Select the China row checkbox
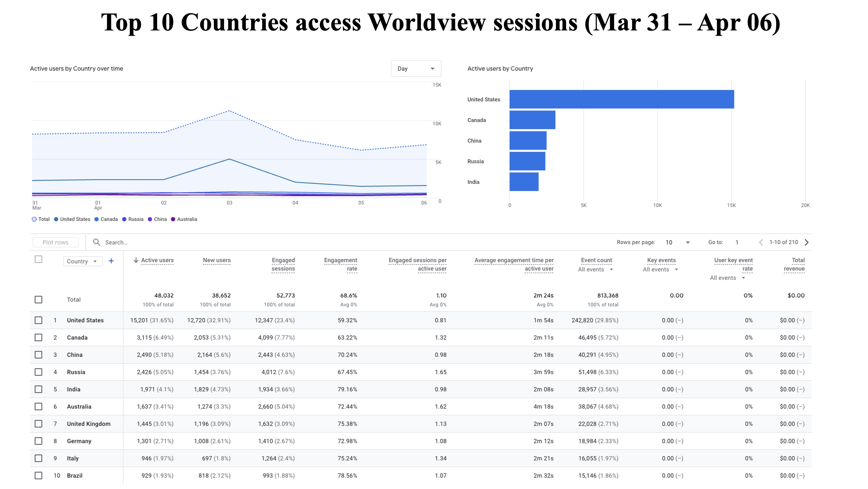This screenshot has width=868, height=489. (39, 355)
